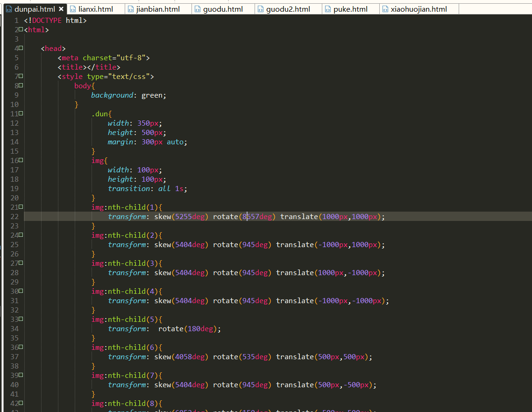Image resolution: width=532 pixels, height=412 pixels.
Task: Click the guodu.html file icon
Action: 198,9
